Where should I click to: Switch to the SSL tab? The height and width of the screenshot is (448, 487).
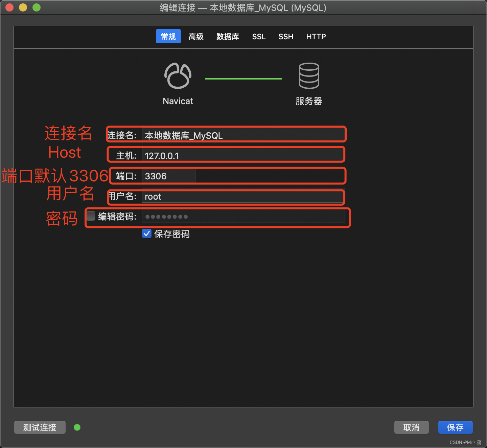[259, 37]
